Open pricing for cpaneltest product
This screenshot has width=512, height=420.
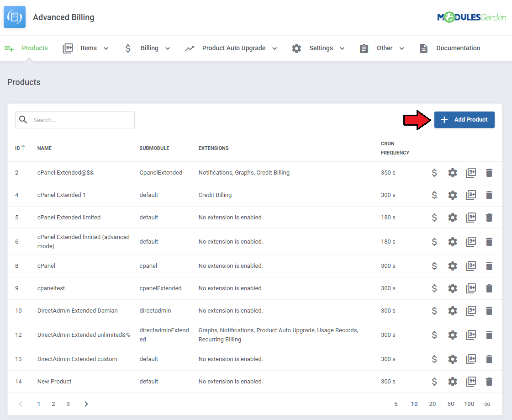(x=434, y=288)
